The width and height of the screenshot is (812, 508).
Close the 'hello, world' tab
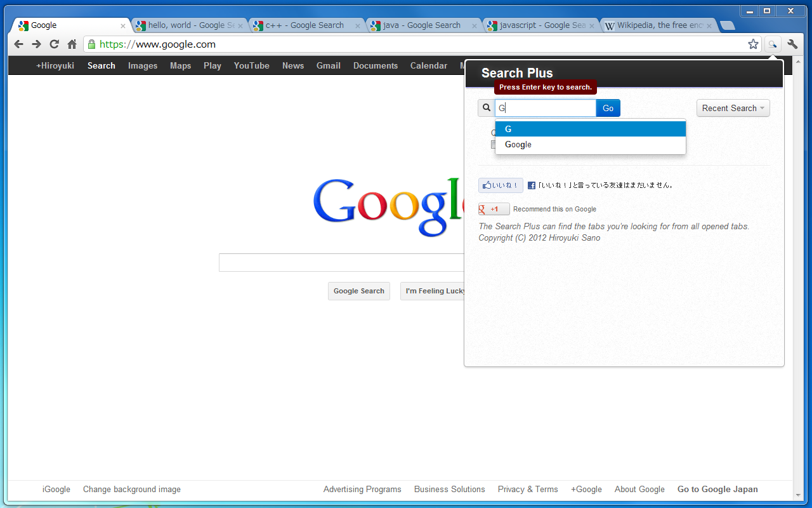click(x=240, y=26)
